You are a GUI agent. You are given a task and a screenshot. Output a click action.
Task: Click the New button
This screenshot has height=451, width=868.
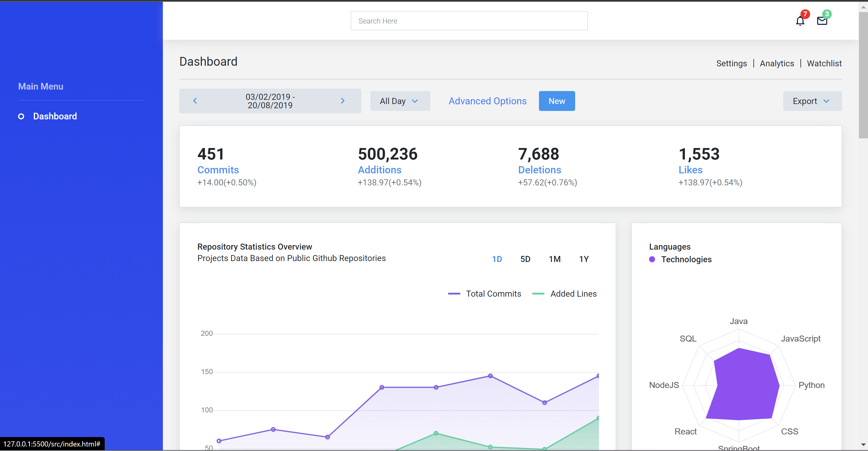(556, 101)
